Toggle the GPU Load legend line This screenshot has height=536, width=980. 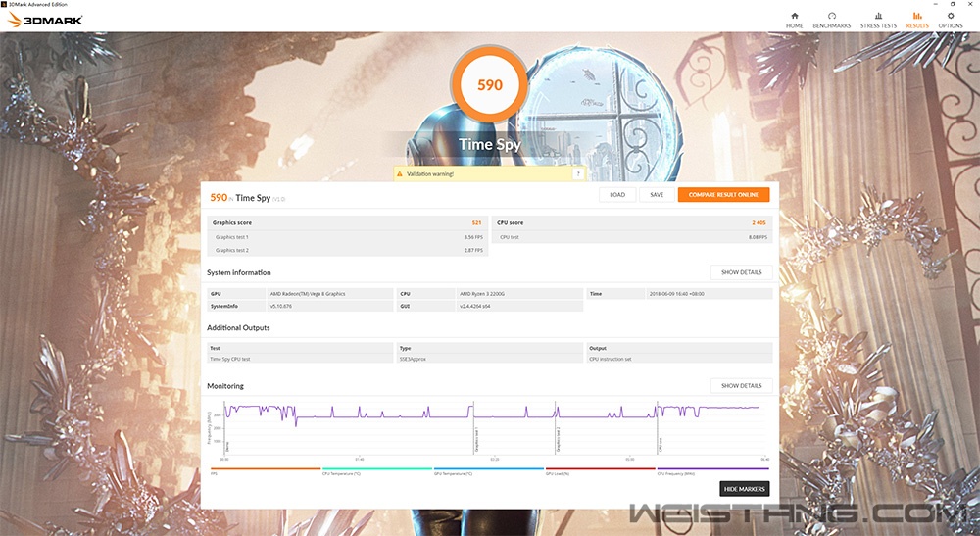(x=600, y=470)
